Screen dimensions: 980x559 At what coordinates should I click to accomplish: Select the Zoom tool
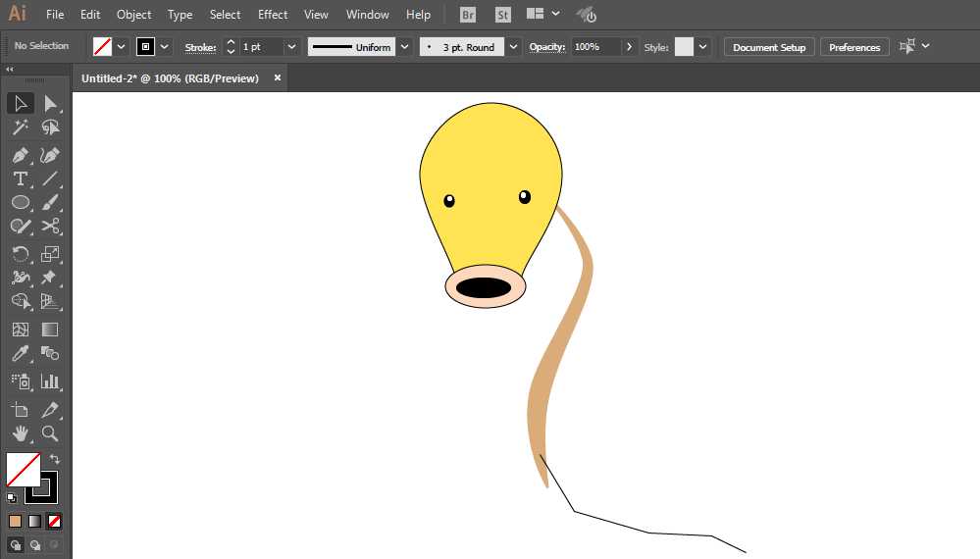coord(50,432)
